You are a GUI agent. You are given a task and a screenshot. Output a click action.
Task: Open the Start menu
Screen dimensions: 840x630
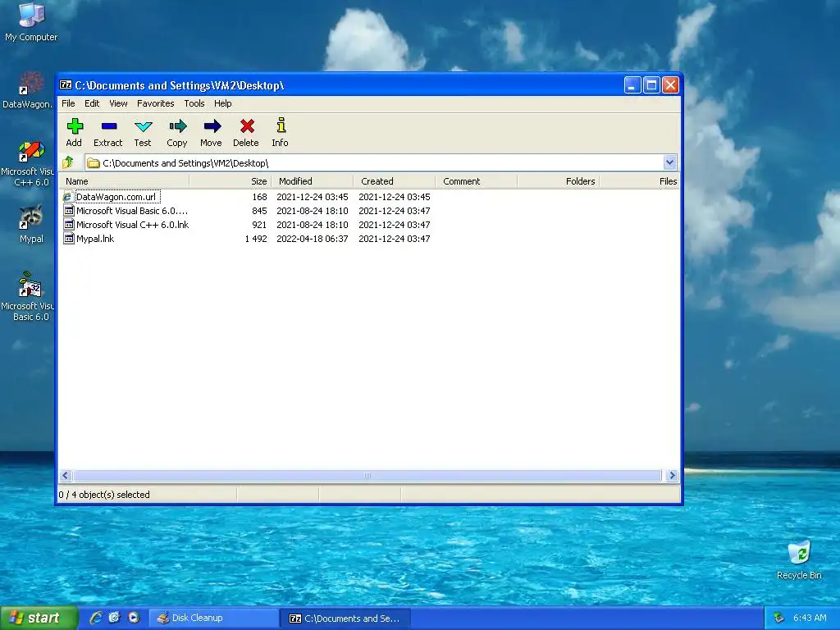39,618
